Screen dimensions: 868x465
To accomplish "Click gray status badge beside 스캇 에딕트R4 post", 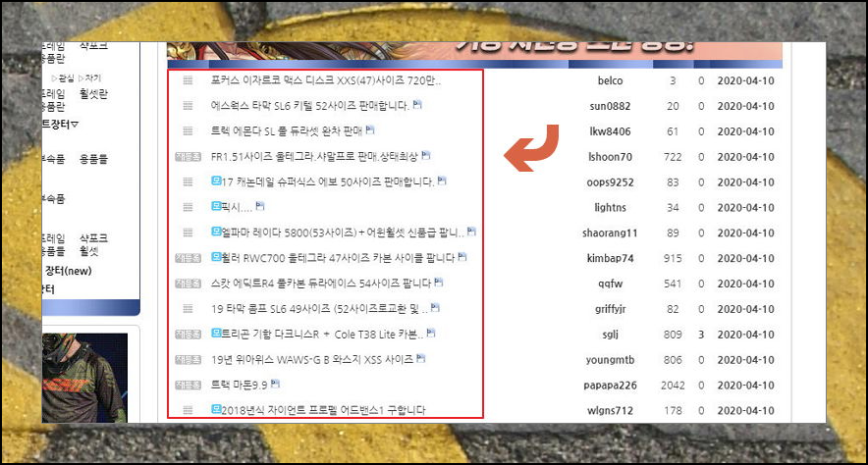I will pyautogui.click(x=188, y=284).
